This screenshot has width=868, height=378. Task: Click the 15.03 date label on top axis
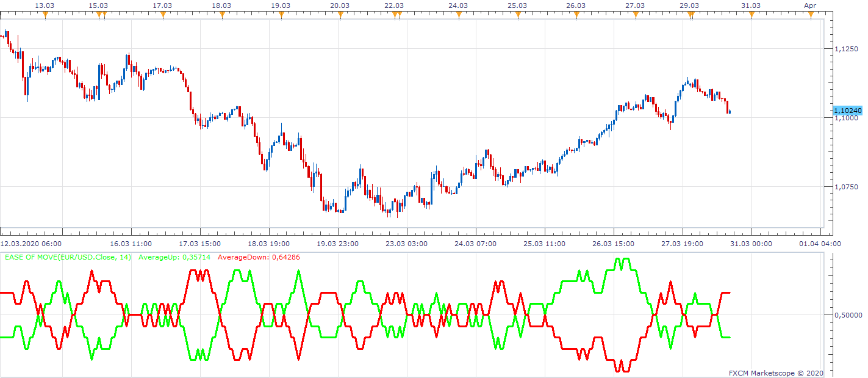[x=98, y=5]
